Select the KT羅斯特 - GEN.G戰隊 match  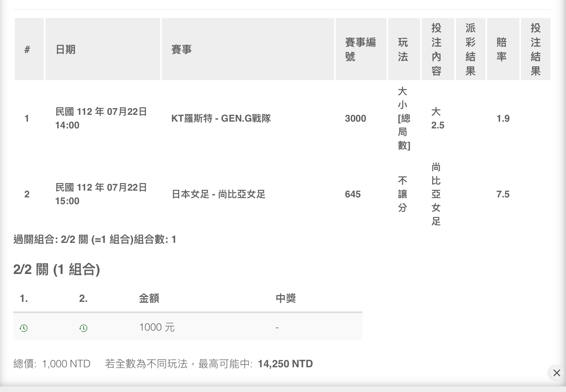[221, 118]
